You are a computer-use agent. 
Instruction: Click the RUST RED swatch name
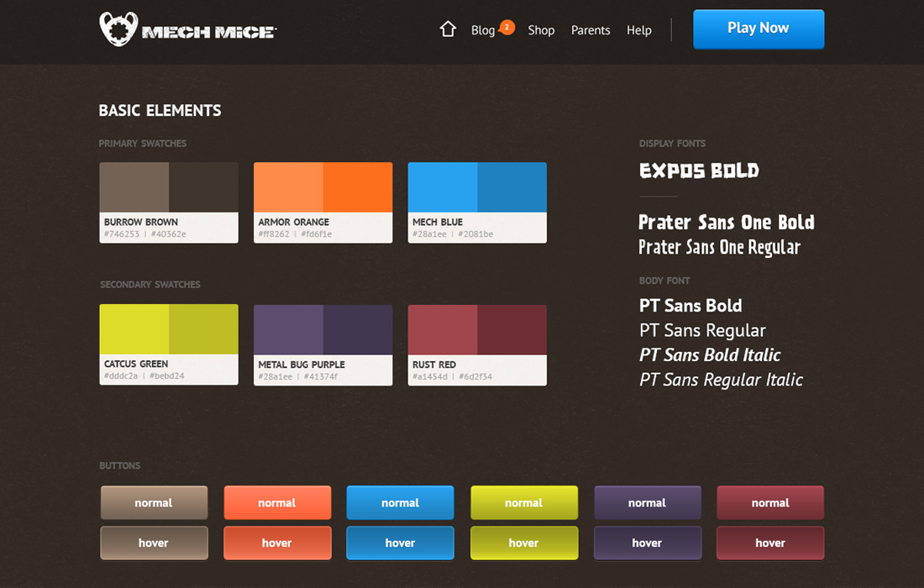pyautogui.click(x=434, y=365)
